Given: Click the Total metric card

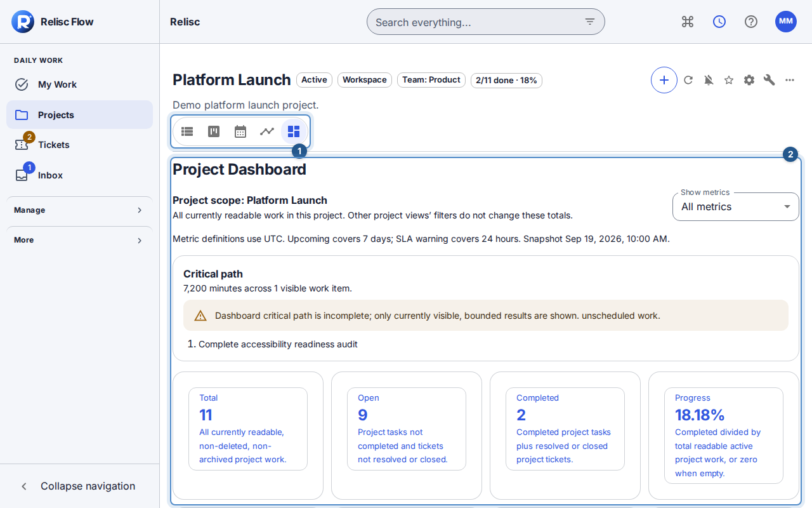Looking at the screenshot, I should [x=248, y=429].
